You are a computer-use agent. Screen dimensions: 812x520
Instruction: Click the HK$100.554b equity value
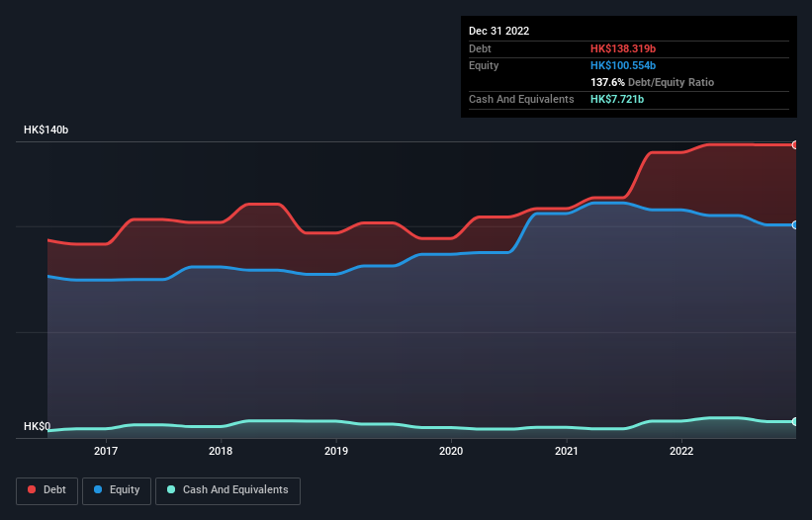[x=623, y=65]
